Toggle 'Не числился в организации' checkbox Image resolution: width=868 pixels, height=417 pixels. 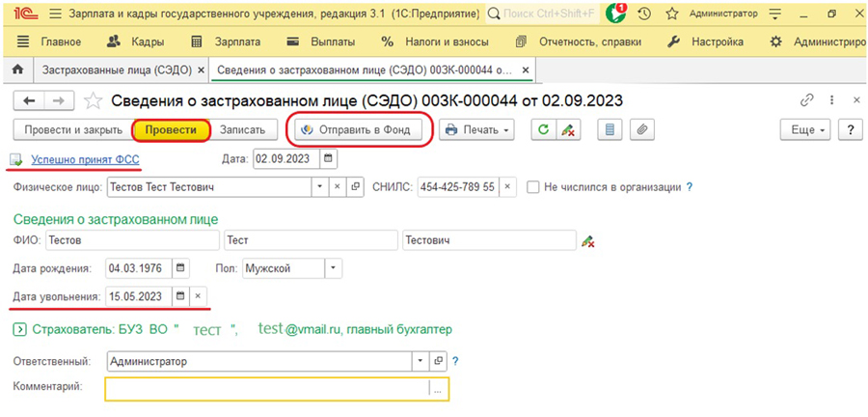(x=533, y=187)
